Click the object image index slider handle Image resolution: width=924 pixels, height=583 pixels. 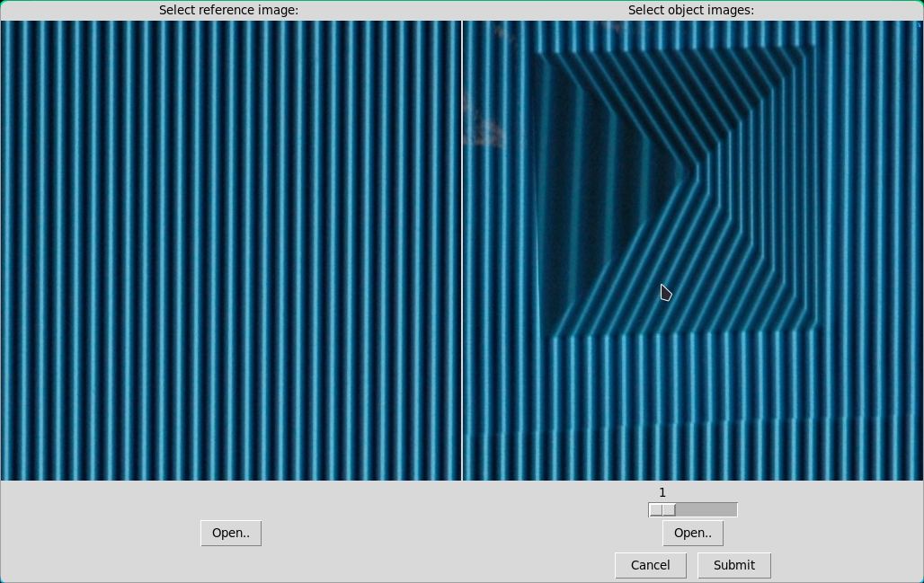[662, 510]
